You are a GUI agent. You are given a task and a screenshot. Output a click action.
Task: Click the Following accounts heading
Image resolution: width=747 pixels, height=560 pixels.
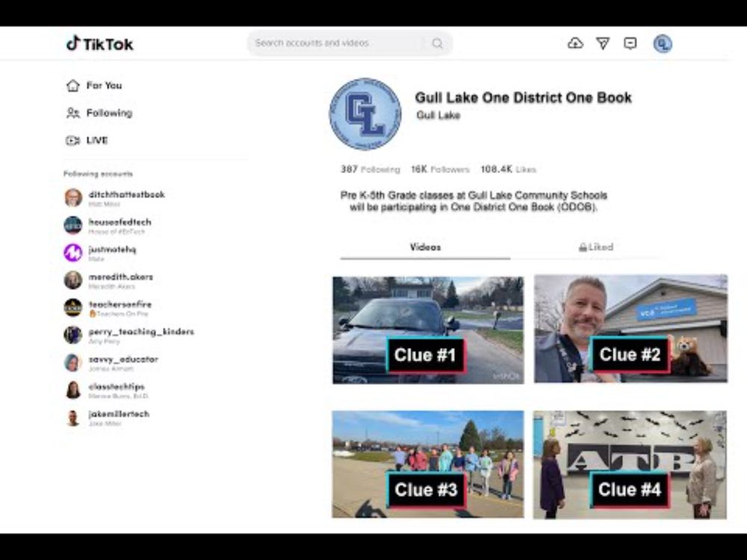98,174
